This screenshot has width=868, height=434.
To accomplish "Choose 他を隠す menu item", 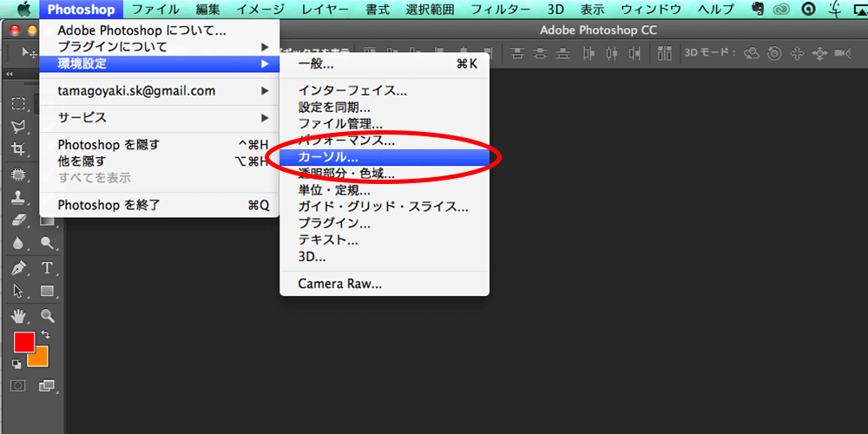I will click(x=160, y=161).
